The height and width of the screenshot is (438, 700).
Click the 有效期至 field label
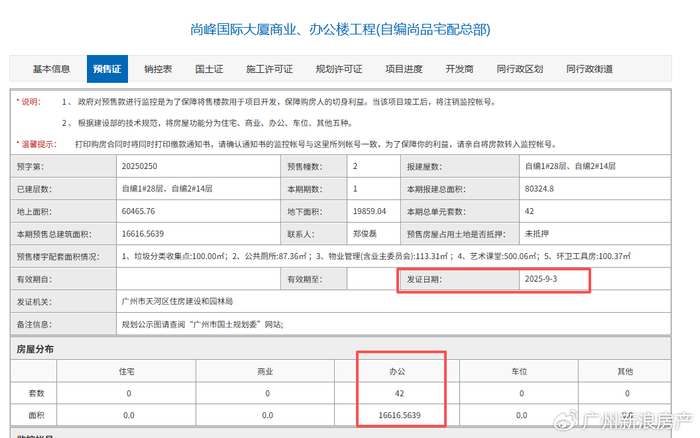click(x=304, y=279)
